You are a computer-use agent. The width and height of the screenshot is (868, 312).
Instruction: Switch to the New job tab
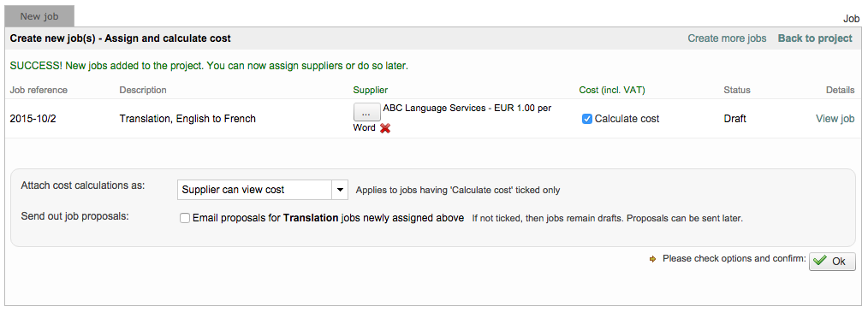(x=39, y=16)
